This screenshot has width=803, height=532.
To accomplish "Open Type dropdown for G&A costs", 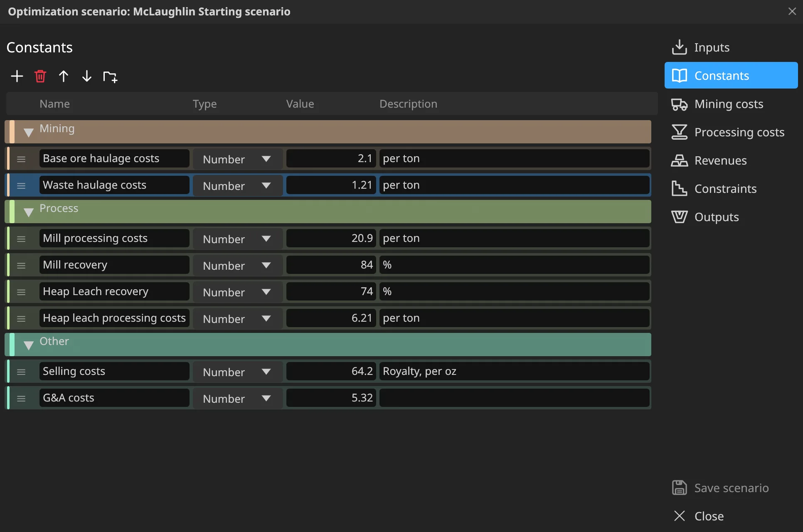I will point(238,398).
